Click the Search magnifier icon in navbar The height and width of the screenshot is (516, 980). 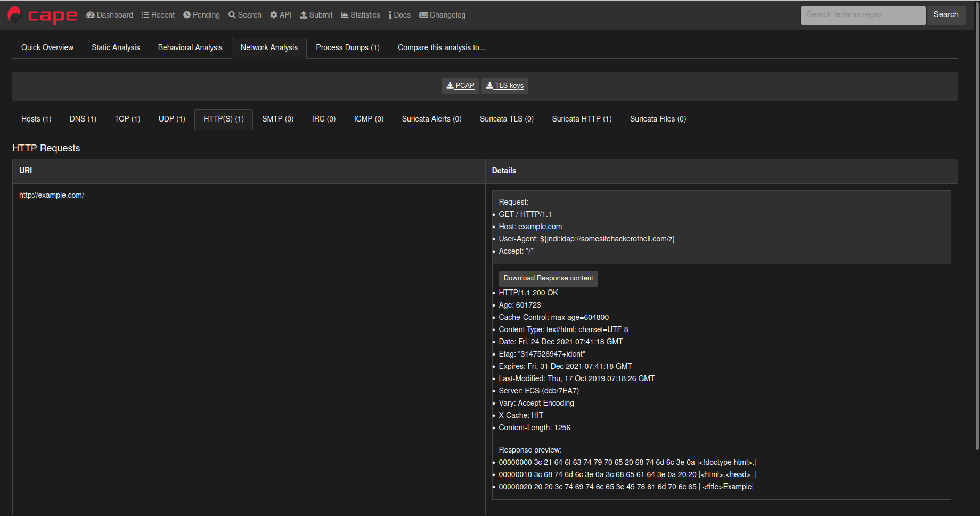[x=232, y=15]
